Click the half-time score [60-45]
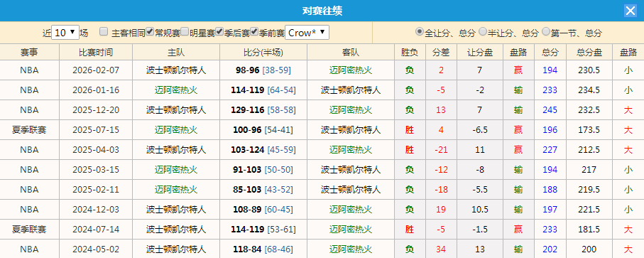 (x=279, y=210)
